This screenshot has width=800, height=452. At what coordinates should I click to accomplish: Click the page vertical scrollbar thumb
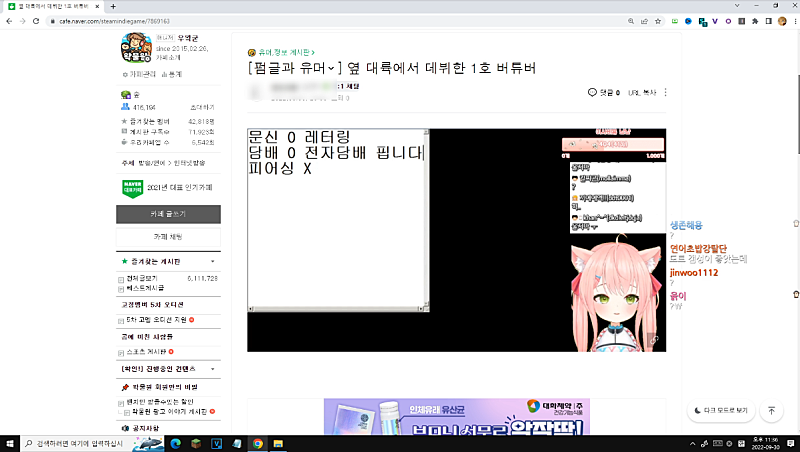pyautogui.click(x=797, y=114)
